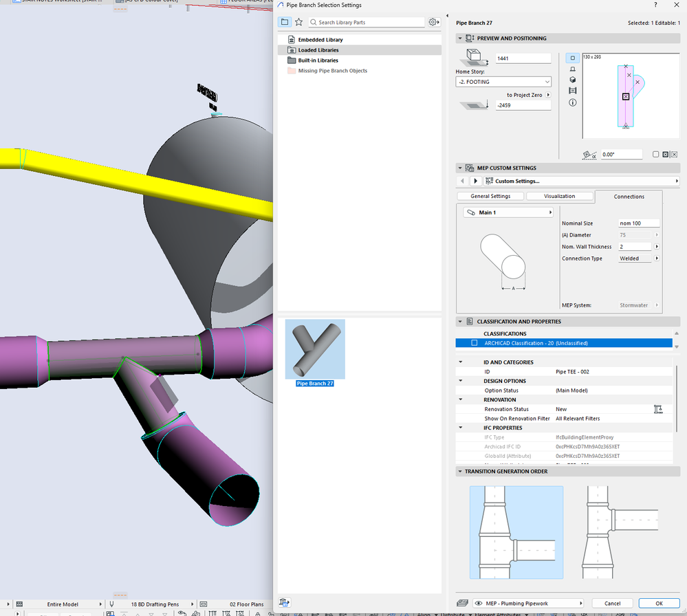Click the search magnifier in Search Library Parts

[x=312, y=21]
